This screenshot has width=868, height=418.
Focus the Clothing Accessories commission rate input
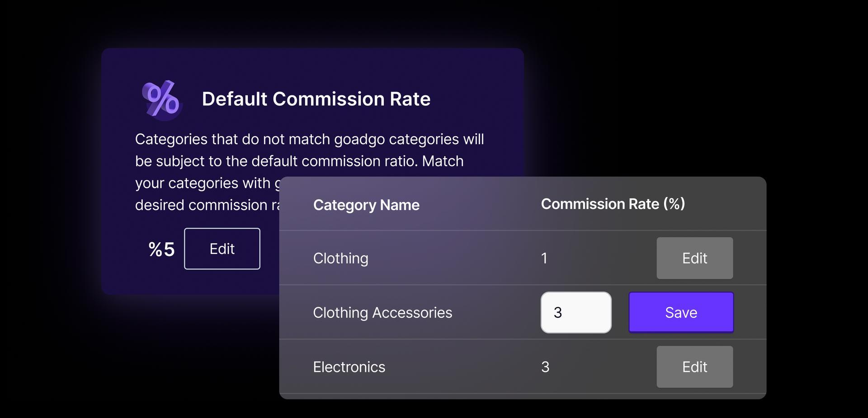click(x=576, y=313)
